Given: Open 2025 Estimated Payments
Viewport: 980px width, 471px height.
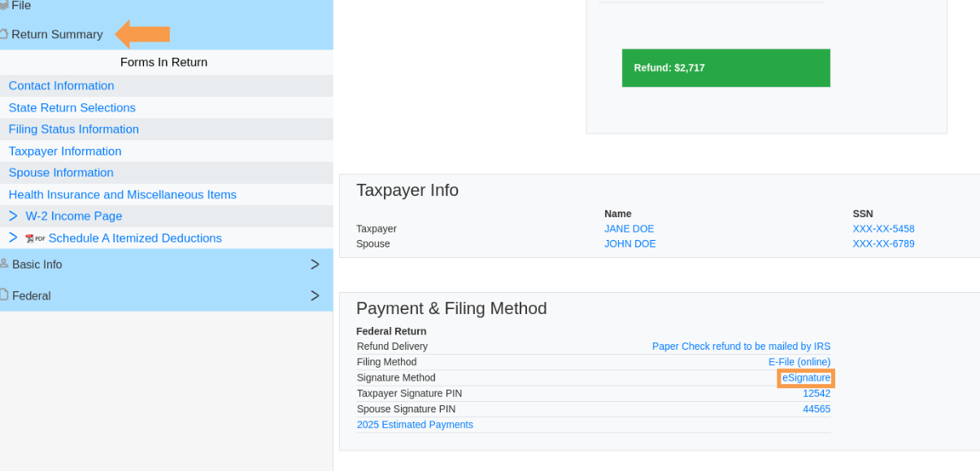Looking at the screenshot, I should click(415, 424).
